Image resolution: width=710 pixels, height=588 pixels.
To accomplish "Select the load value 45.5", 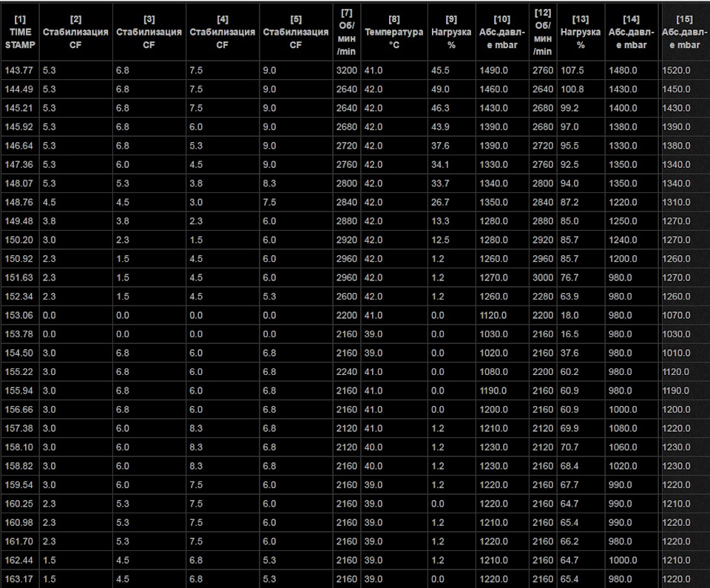I will pos(440,70).
